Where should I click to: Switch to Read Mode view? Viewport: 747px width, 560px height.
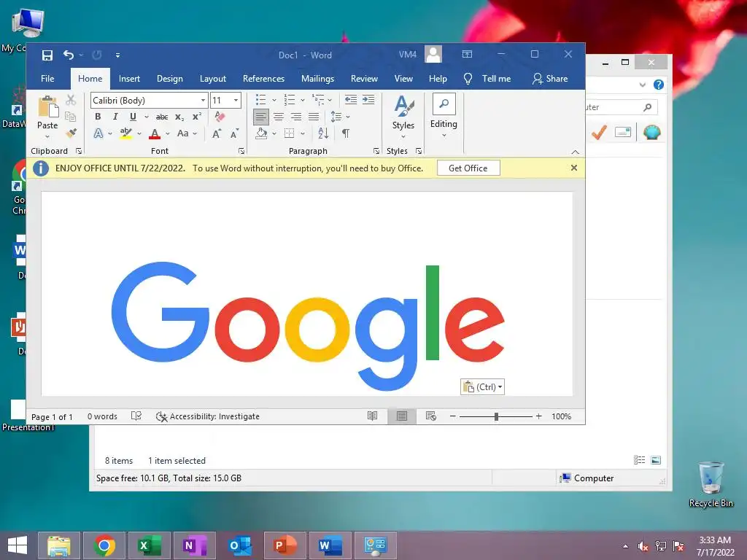372,416
